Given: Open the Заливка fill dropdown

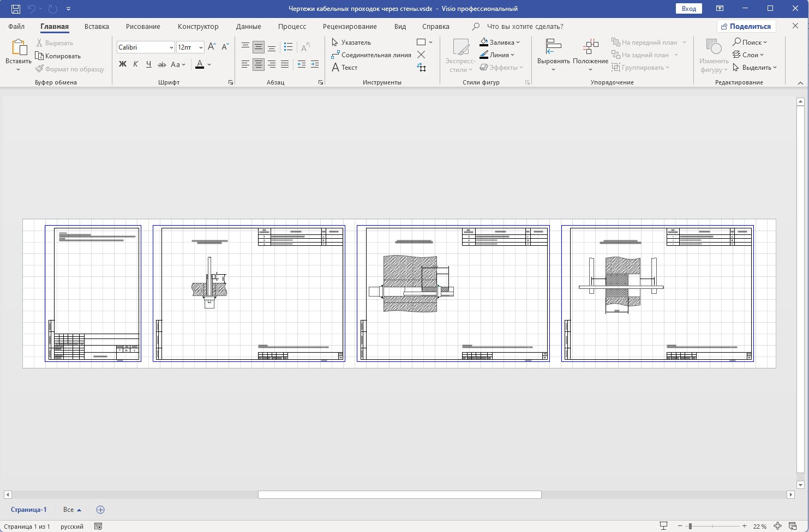Looking at the screenshot, I should point(500,42).
